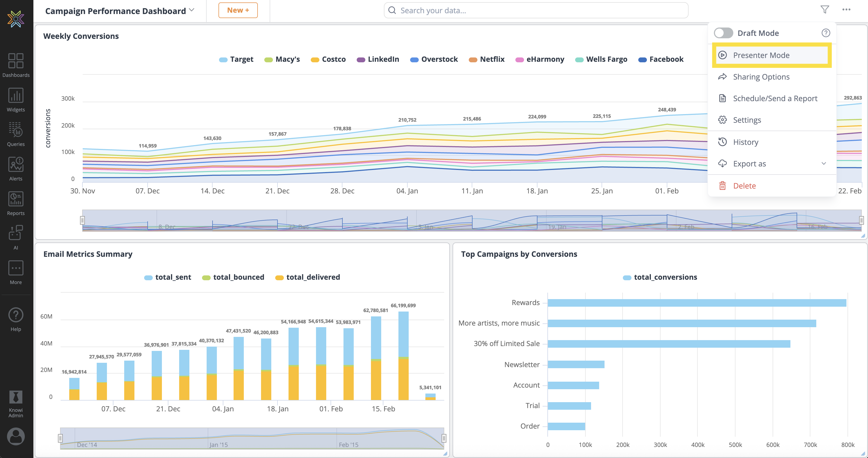Image resolution: width=868 pixels, height=458 pixels.
Task: Click the Delete option
Action: click(x=744, y=186)
